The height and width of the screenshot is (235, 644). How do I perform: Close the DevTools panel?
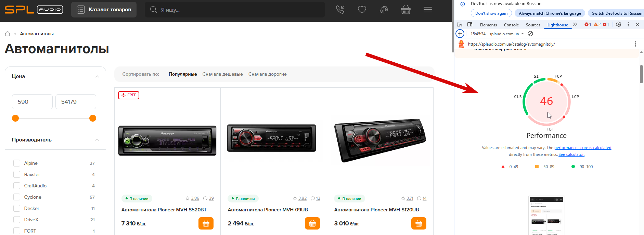click(x=637, y=24)
